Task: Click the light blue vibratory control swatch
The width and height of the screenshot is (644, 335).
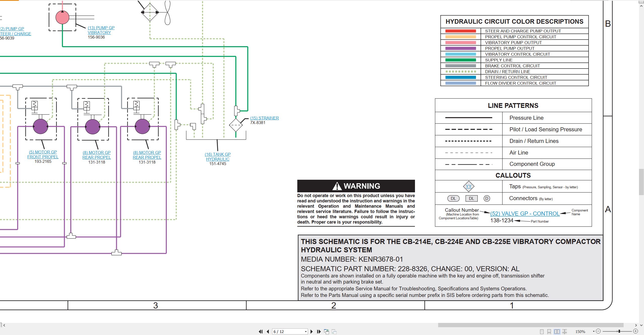Action: click(461, 54)
